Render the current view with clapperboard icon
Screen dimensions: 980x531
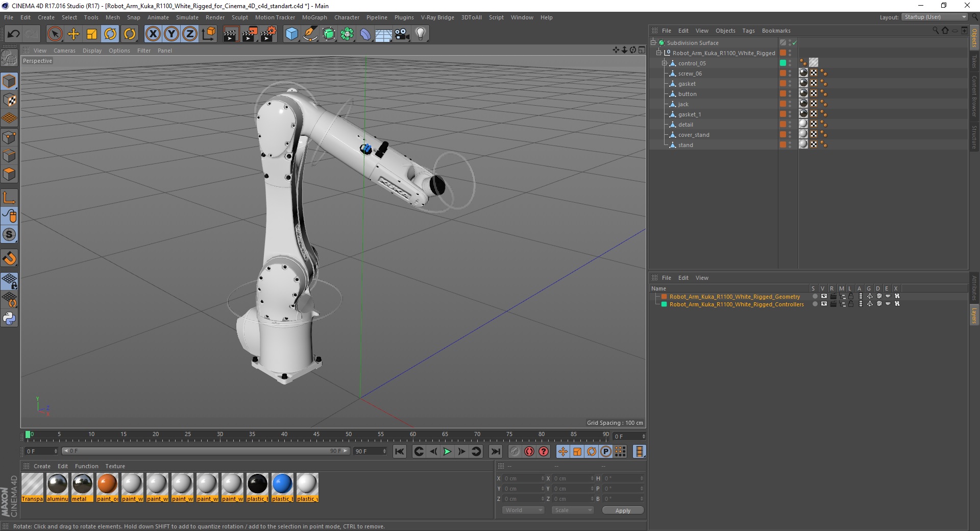tap(231, 34)
